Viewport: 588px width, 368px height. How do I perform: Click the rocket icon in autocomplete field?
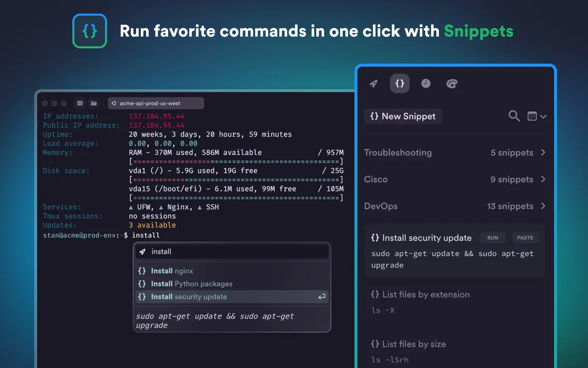[143, 252]
